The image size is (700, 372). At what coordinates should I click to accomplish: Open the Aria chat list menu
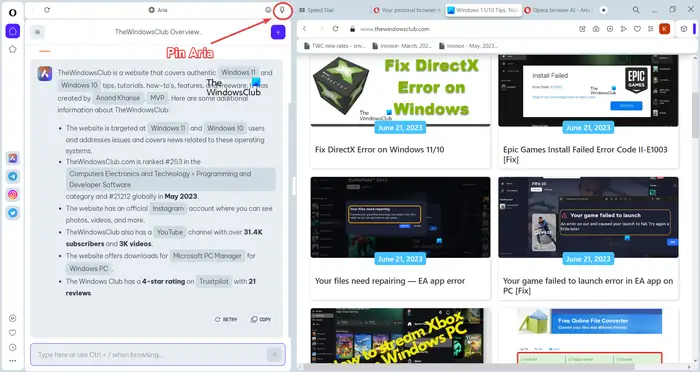click(x=38, y=32)
